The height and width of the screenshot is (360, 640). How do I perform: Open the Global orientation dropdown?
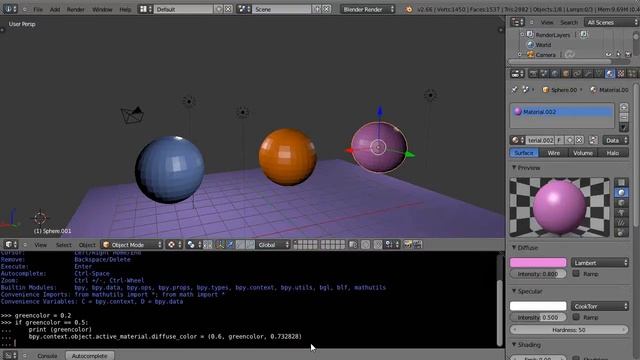[x=273, y=244]
